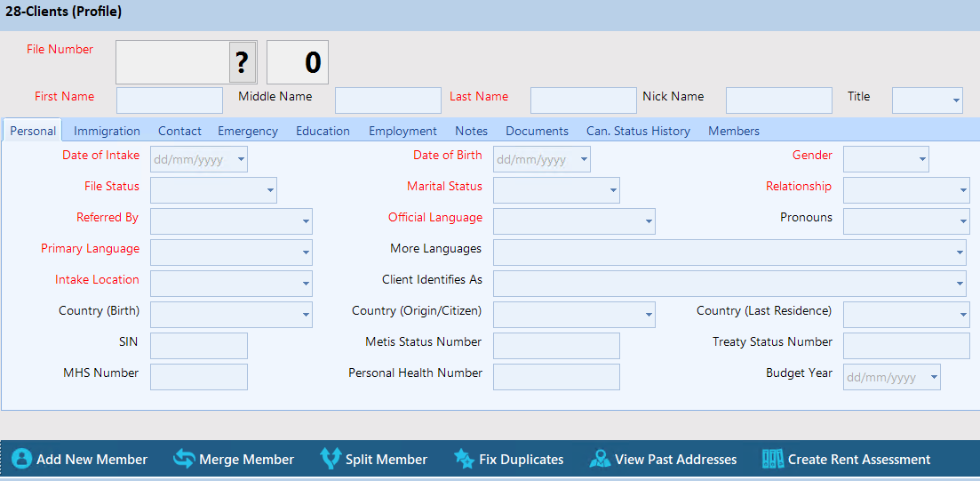Click the Create Rent Assessment text
The height and width of the screenshot is (481, 980).
coord(858,460)
